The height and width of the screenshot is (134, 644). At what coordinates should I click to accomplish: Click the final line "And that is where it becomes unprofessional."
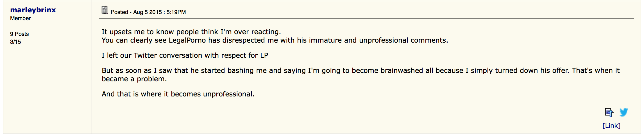point(178,94)
